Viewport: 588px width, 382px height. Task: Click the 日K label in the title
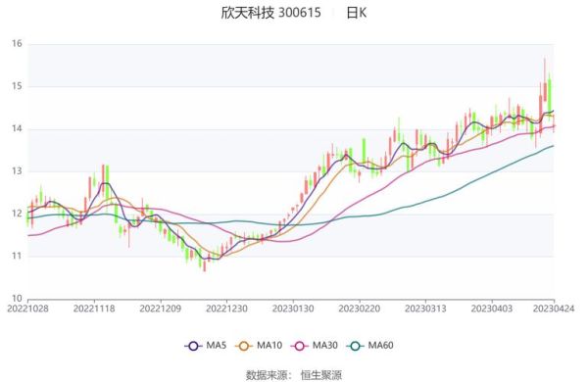tap(356, 13)
